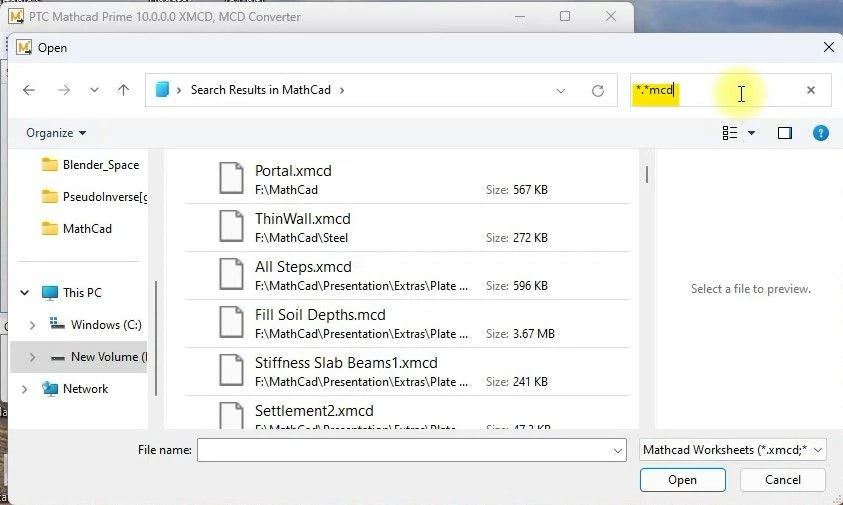Image resolution: width=843 pixels, height=505 pixels.
Task: Close the Open dialog
Action: coord(828,47)
